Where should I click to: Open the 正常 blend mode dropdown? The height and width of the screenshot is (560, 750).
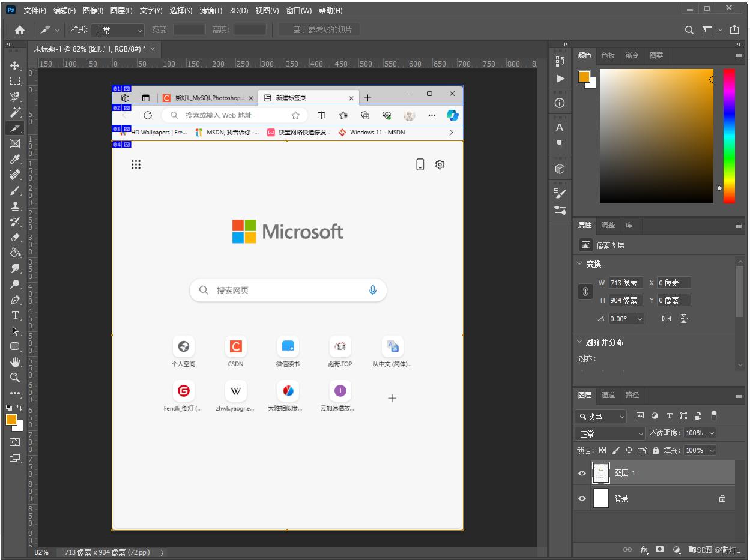(609, 433)
